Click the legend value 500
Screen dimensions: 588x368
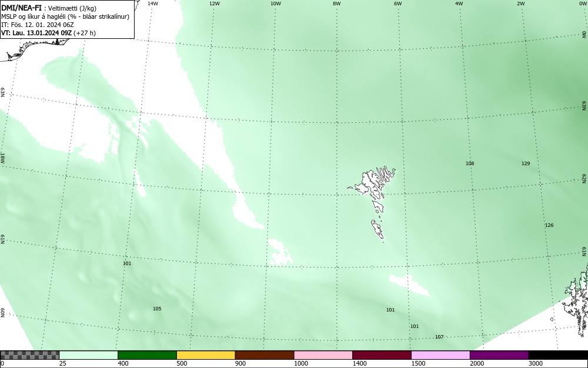(182, 363)
